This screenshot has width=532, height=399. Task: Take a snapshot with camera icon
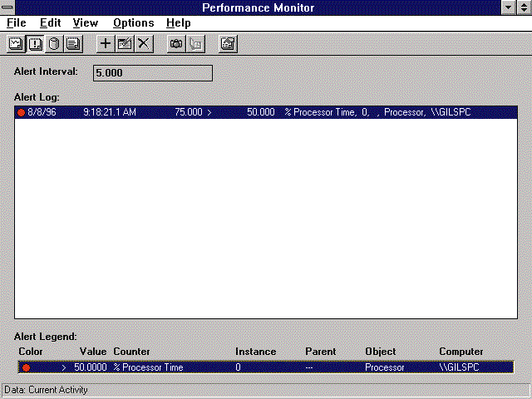(176, 44)
